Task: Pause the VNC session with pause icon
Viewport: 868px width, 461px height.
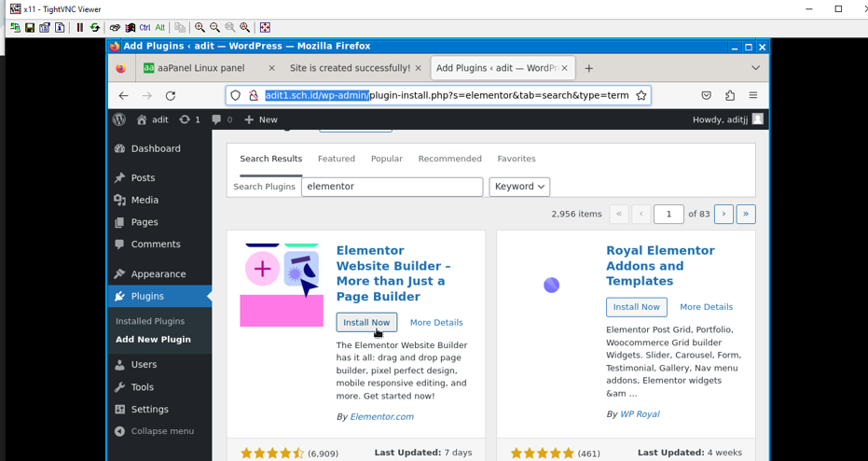Action: click(x=80, y=27)
